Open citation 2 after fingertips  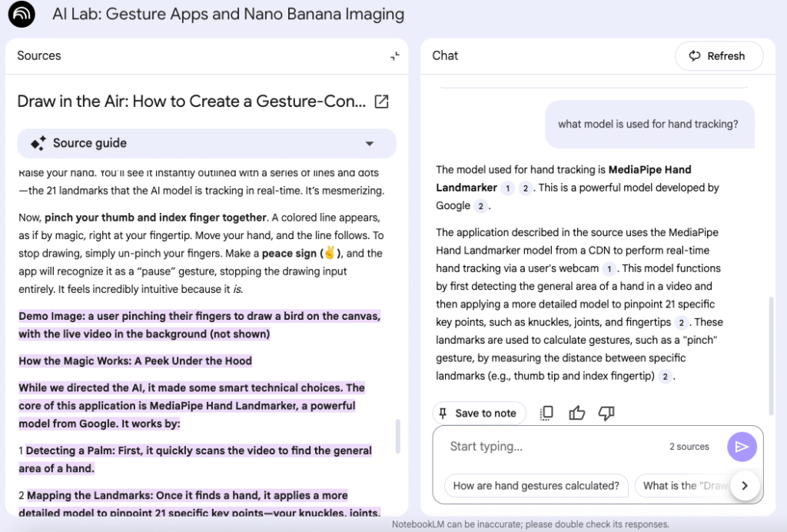point(681,323)
